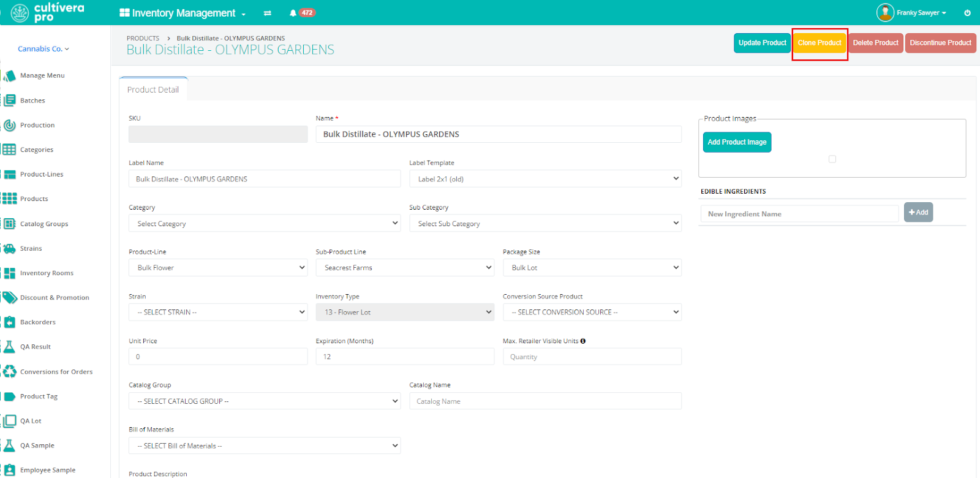This screenshot has height=478, width=980.
Task: Expand the Cannabis Co. company selector
Action: pyautogui.click(x=43, y=49)
